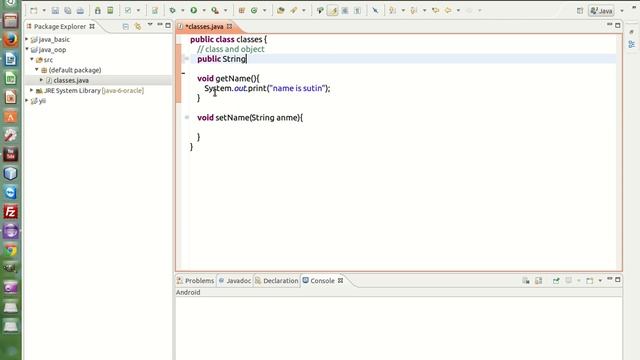Viewport: 640px width, 360px height.
Task: Open the Package Explorer view menu arrow
Action: tap(150, 25)
